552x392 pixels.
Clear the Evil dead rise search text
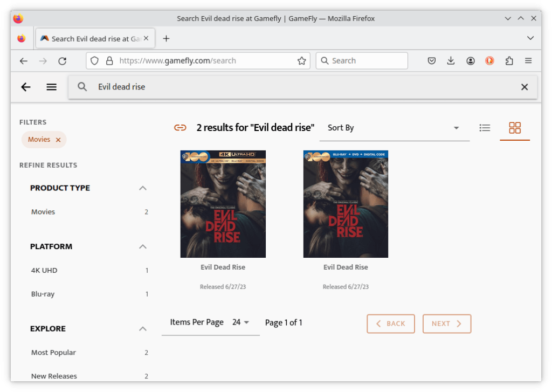524,87
